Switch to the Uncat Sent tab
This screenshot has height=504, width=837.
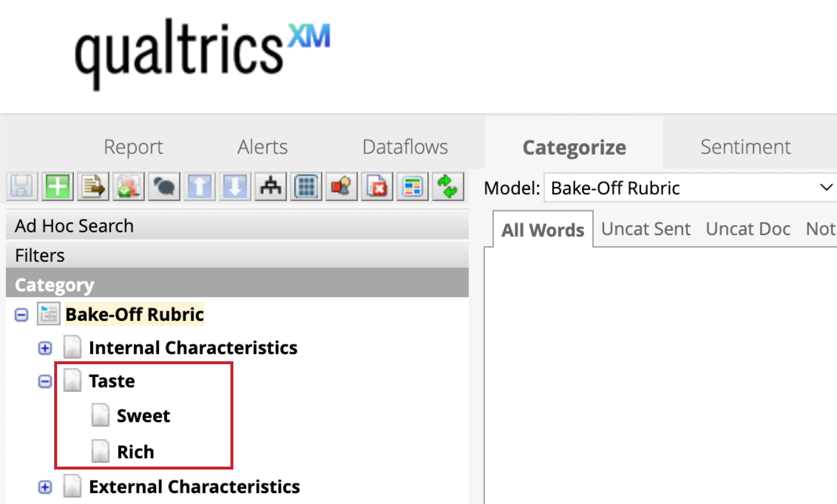point(646,228)
